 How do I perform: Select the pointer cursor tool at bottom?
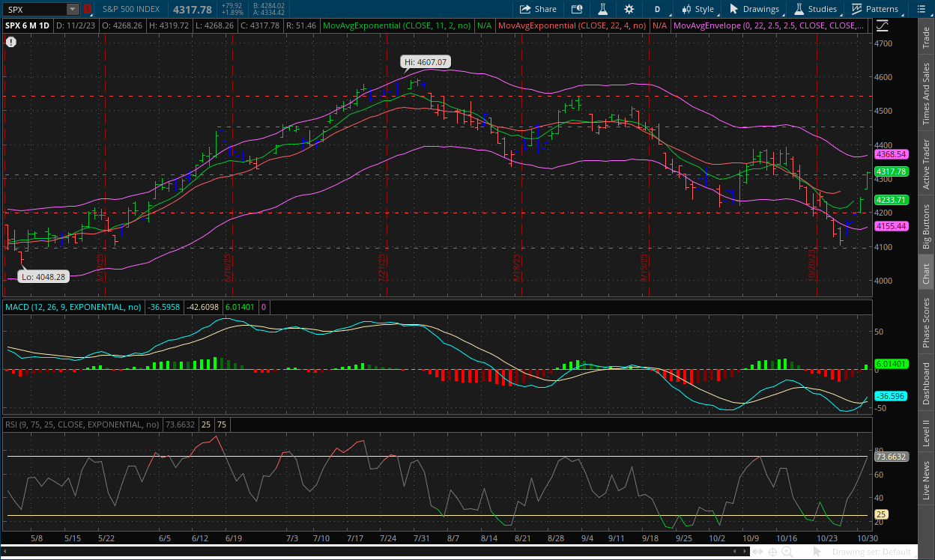[816, 552]
